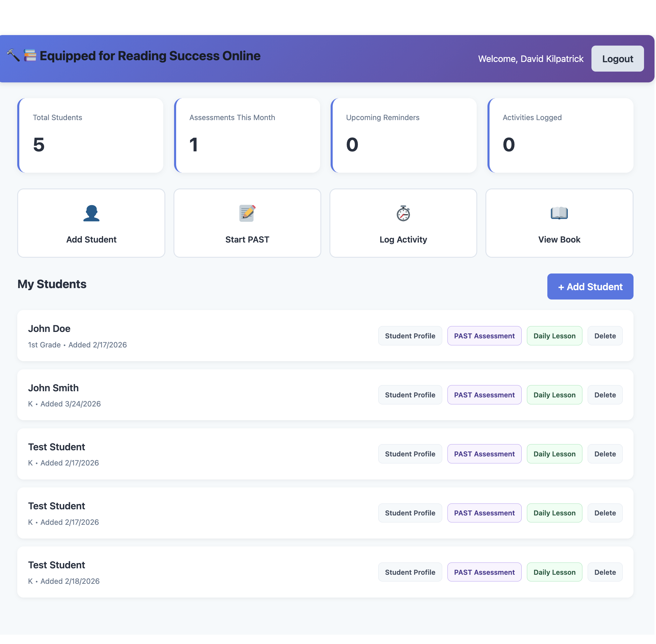
Task: Select the Activities Logged card
Action: tap(560, 135)
